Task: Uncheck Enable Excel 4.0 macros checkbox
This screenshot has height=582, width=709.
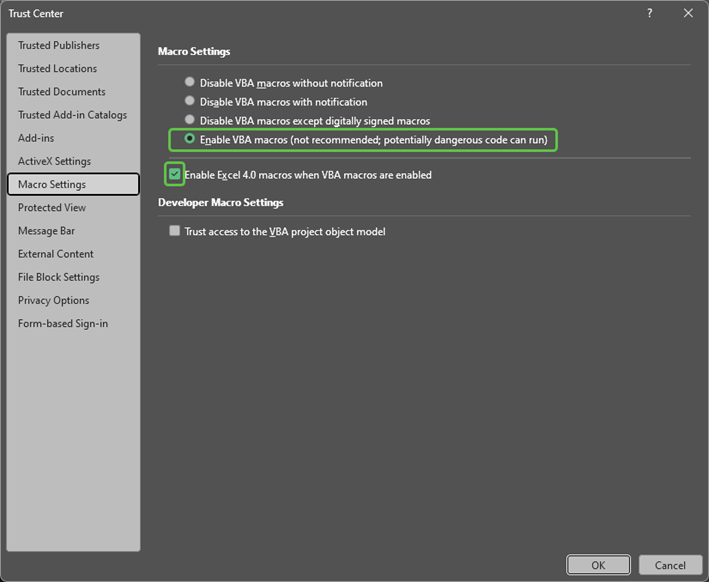Action: pyautogui.click(x=175, y=175)
